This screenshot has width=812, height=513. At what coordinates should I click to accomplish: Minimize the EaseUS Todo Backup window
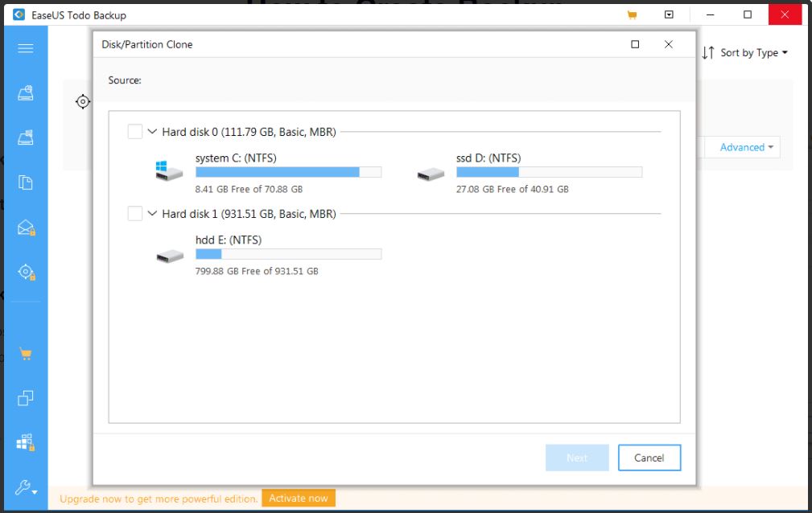point(710,14)
